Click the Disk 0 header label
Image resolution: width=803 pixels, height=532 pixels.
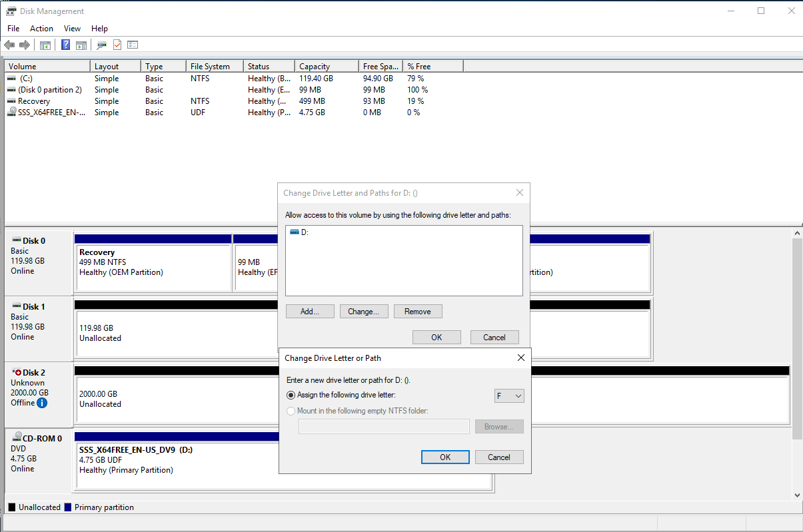coord(34,241)
